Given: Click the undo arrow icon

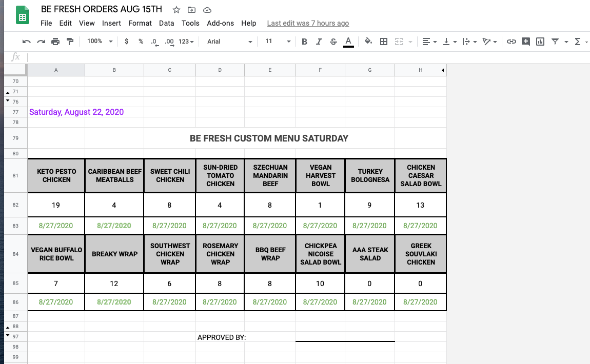Looking at the screenshot, I should pos(27,42).
